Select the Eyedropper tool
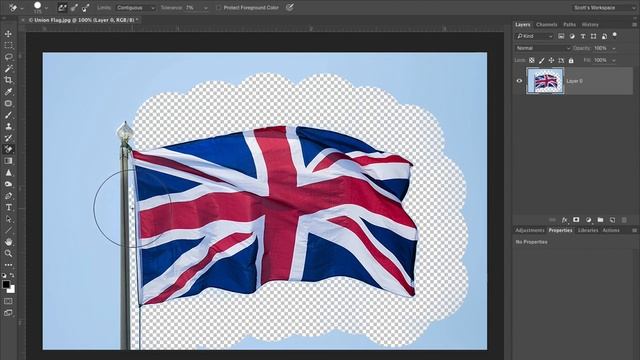The image size is (640, 360). pyautogui.click(x=8, y=91)
